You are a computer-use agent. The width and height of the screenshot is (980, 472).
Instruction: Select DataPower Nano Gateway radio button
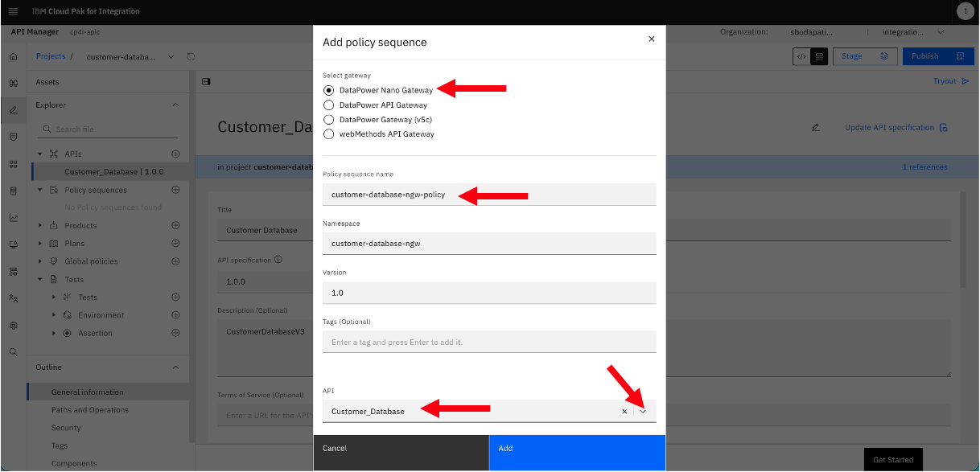tap(328, 90)
